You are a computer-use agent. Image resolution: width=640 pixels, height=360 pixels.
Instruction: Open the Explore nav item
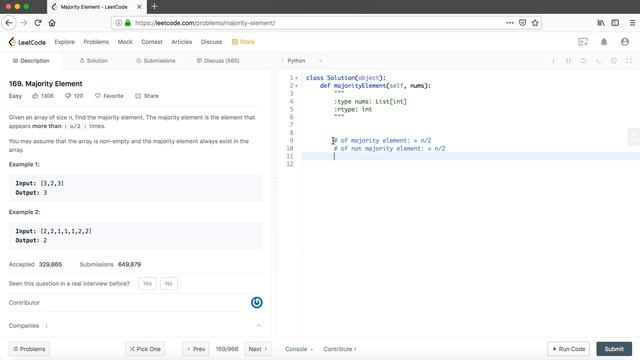64,42
